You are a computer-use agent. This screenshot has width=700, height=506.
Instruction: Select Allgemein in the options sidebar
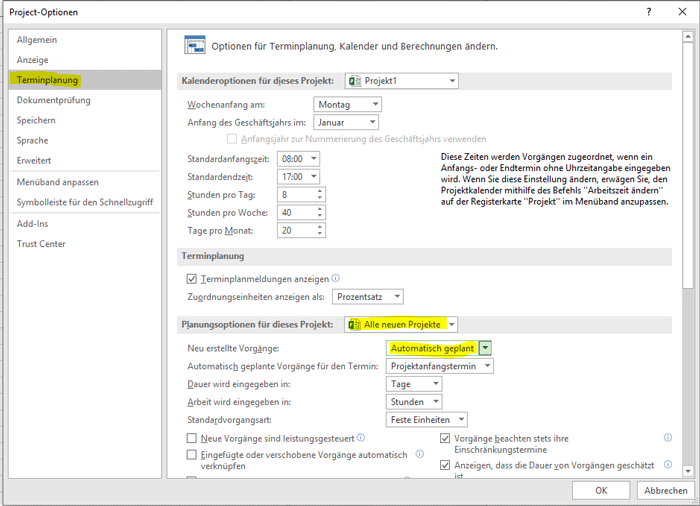coord(37,40)
